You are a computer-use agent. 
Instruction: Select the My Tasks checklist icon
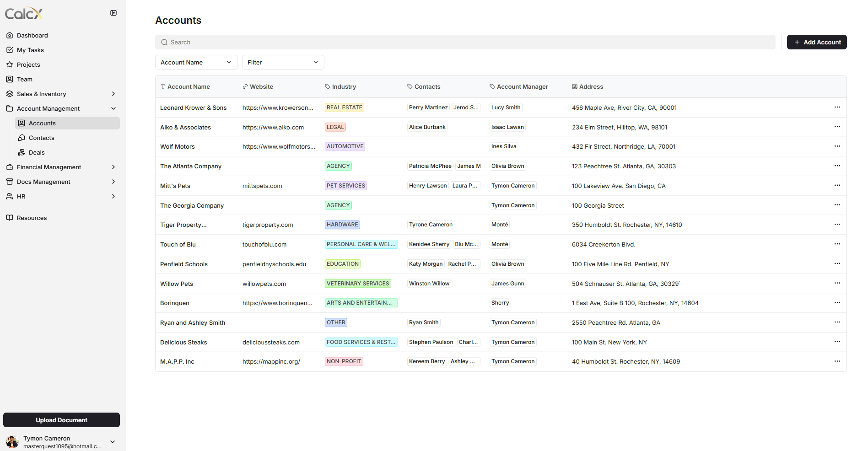pos(10,50)
